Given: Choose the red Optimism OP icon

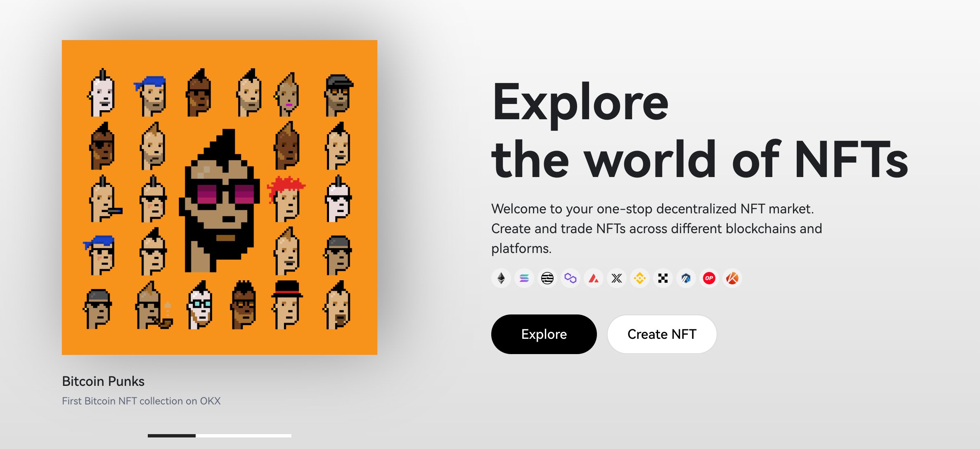Looking at the screenshot, I should 709,279.
